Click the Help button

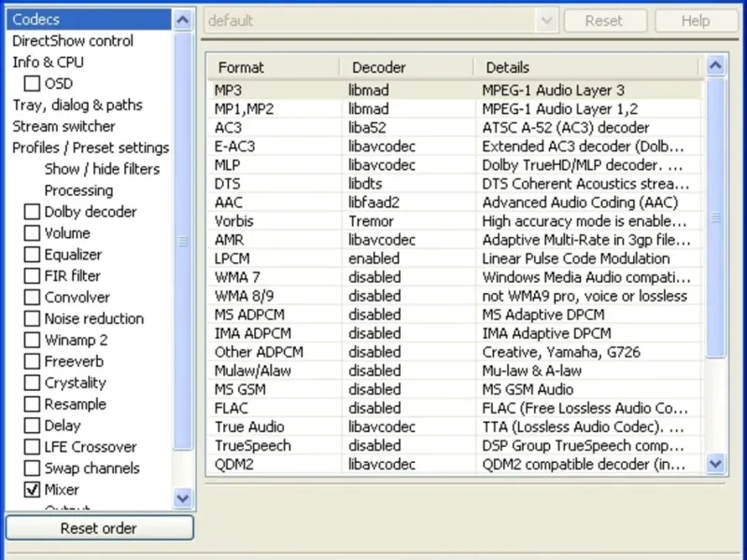coord(697,21)
